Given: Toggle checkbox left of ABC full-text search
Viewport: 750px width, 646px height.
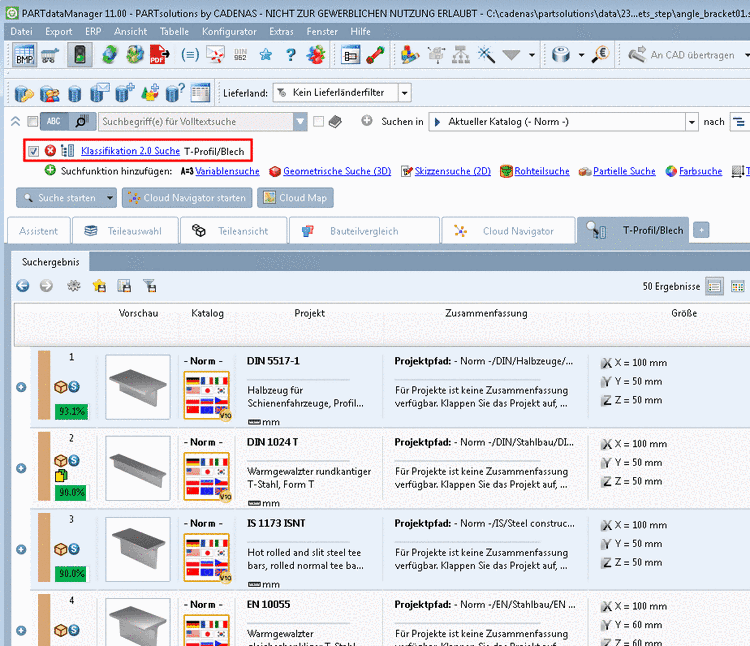Looking at the screenshot, I should pos(33,122).
